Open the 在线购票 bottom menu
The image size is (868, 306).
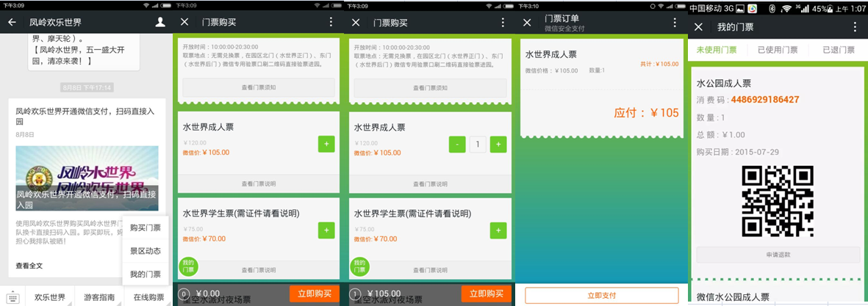(x=148, y=297)
